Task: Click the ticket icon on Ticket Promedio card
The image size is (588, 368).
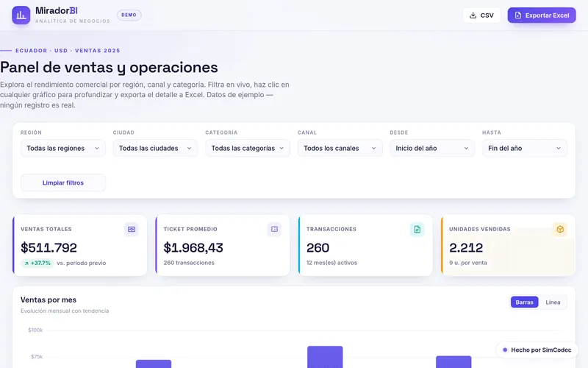Action: pos(274,229)
